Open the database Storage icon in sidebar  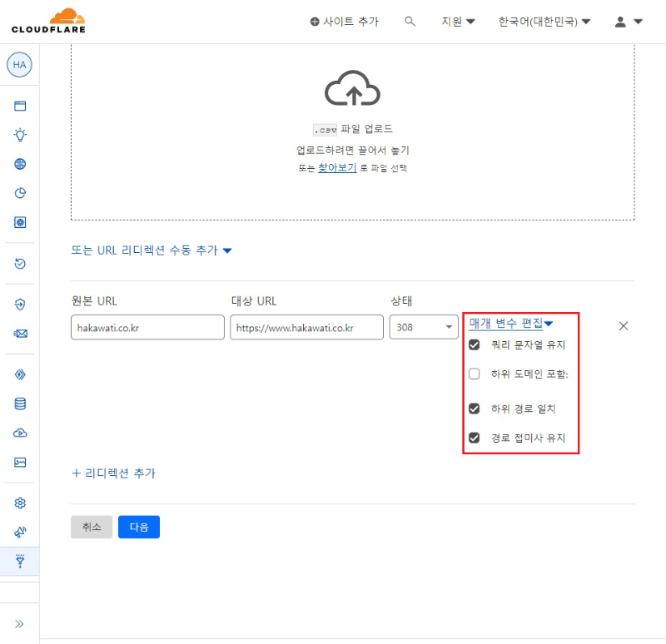pos(19,403)
